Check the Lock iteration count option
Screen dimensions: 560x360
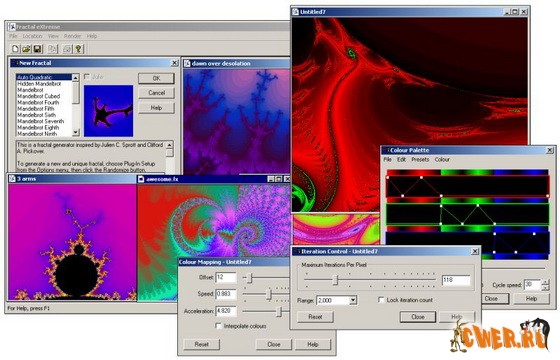point(381,300)
